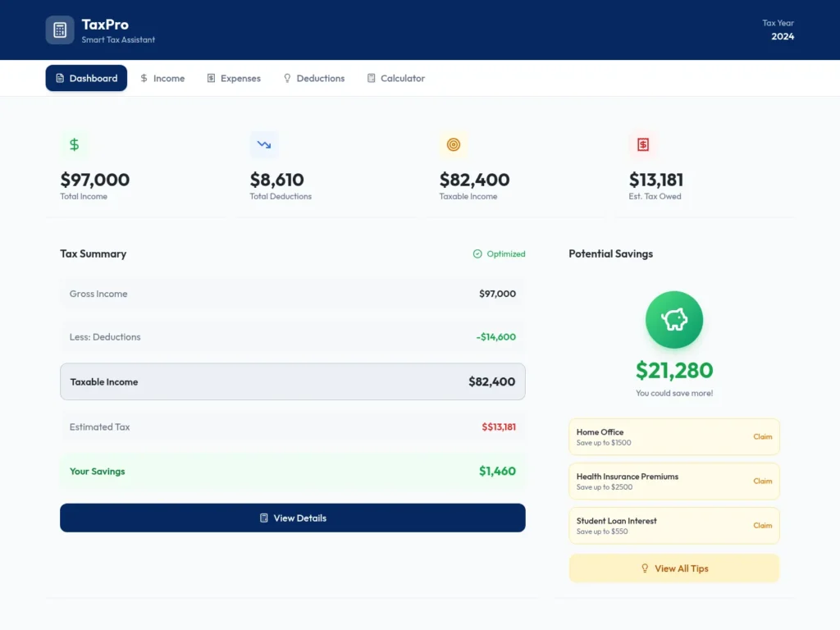This screenshot has width=840, height=630.
Task: Click the TaxPro calculator logo icon
Action: [59, 30]
